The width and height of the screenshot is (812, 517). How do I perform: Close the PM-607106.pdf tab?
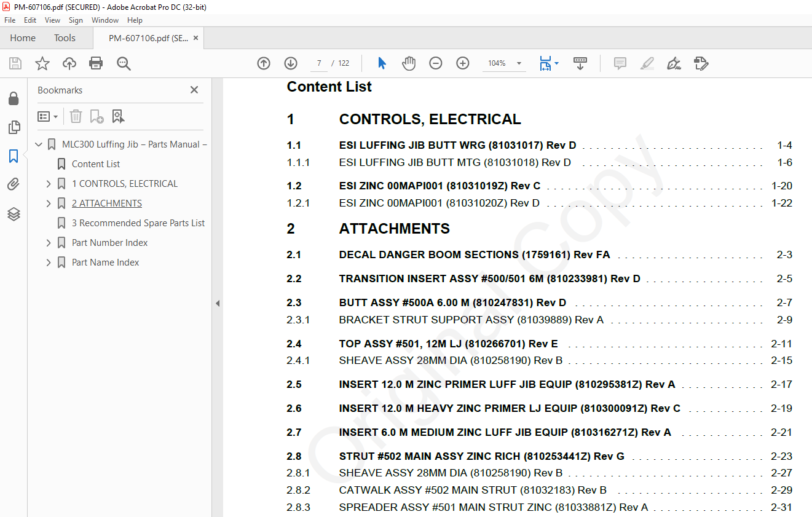(196, 38)
